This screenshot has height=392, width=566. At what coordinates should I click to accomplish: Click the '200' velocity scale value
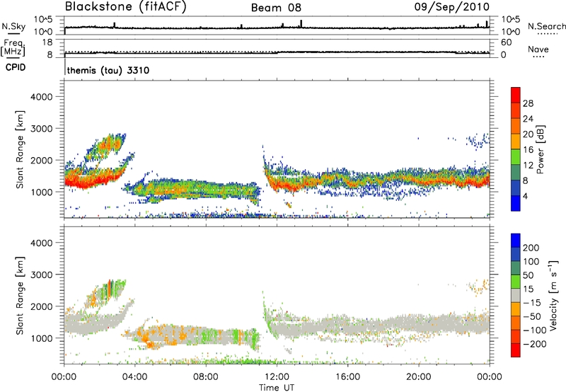(x=531, y=248)
